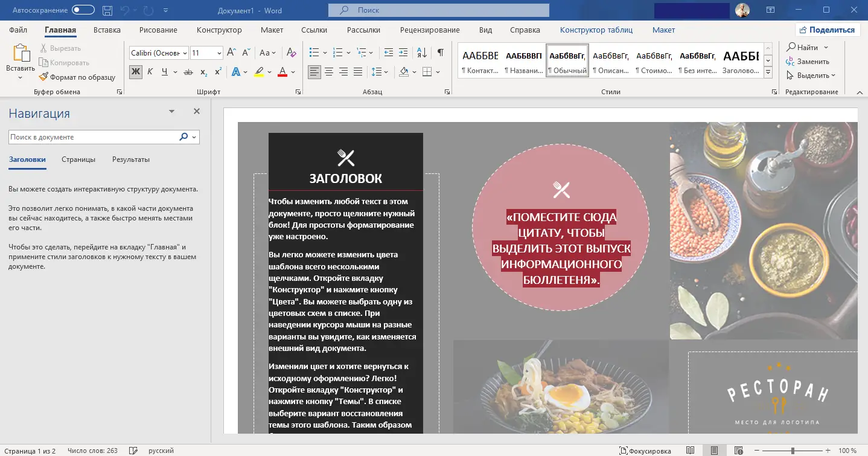Toggle underline Ч formatting
Viewport: 868px width, 456px height.
click(x=164, y=72)
